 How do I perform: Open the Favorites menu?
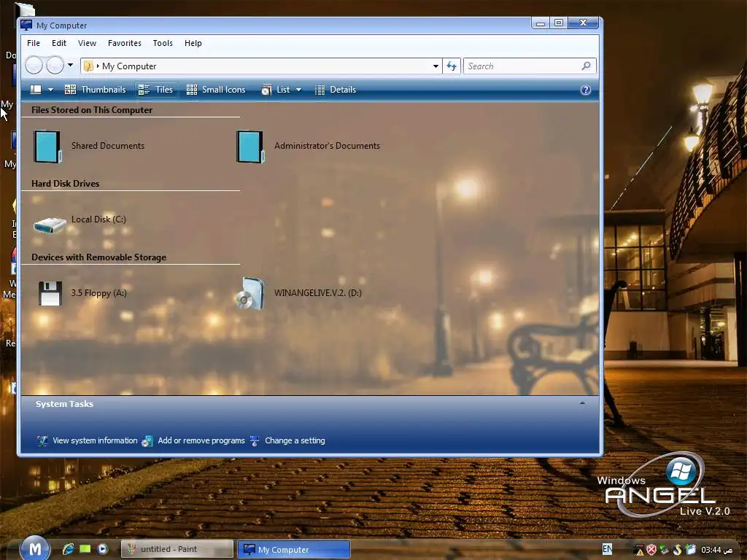(x=125, y=43)
